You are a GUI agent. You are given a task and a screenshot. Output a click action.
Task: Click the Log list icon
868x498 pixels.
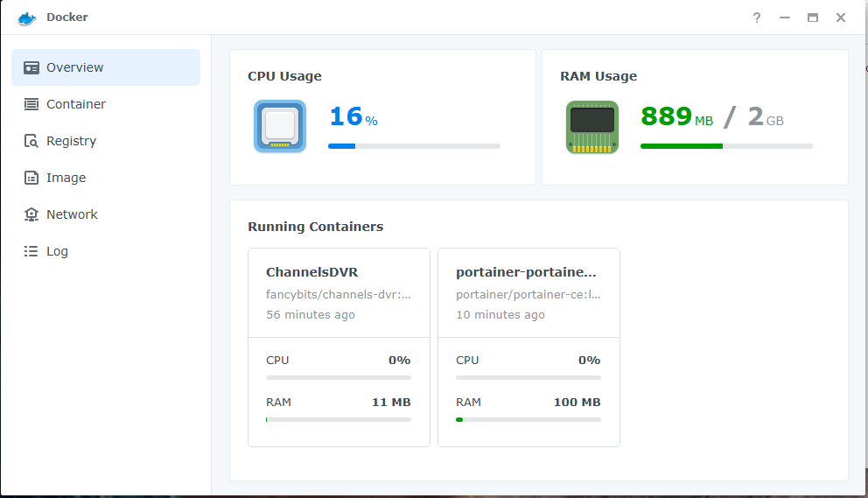click(x=31, y=251)
